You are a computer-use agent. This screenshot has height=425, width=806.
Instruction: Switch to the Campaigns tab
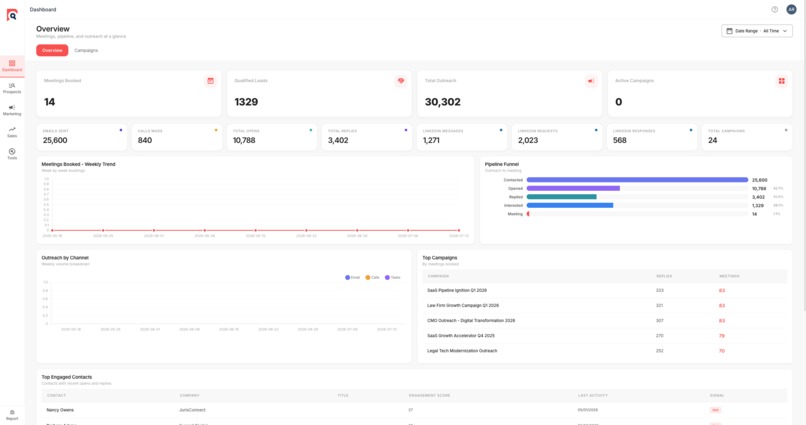(x=86, y=50)
